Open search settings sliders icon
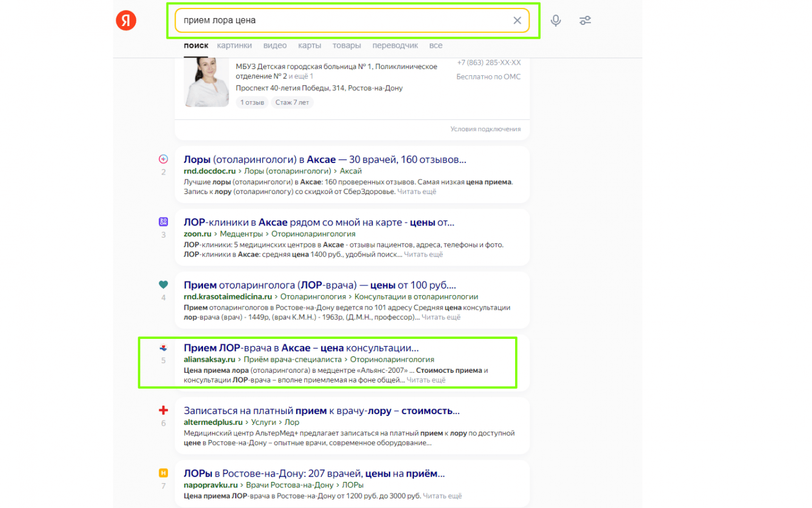 click(585, 21)
